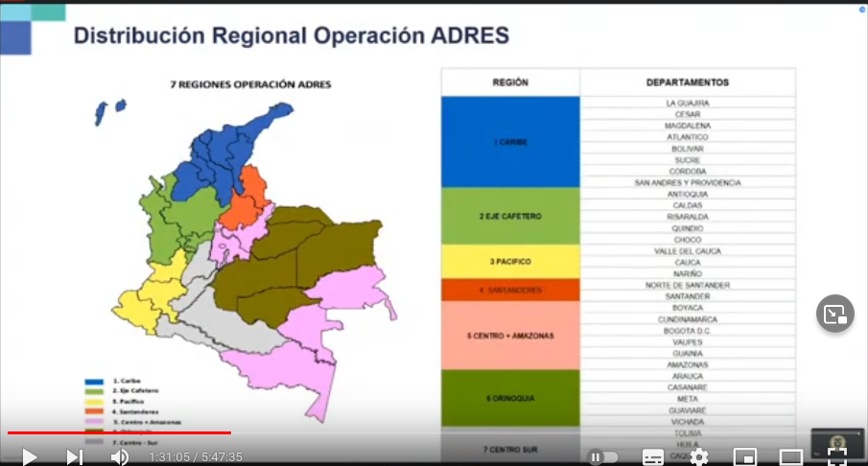Screen dimensions: 868x466
Task: Click the '2. Eje Cafetero' legend label
Action: [135, 391]
